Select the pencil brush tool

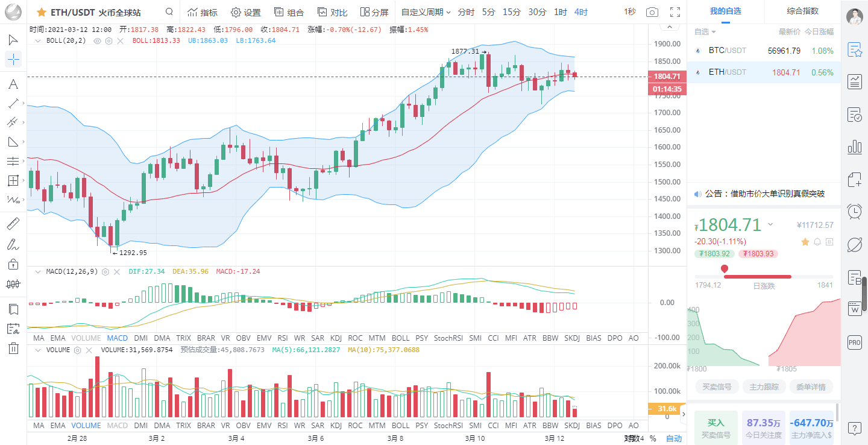(x=13, y=244)
